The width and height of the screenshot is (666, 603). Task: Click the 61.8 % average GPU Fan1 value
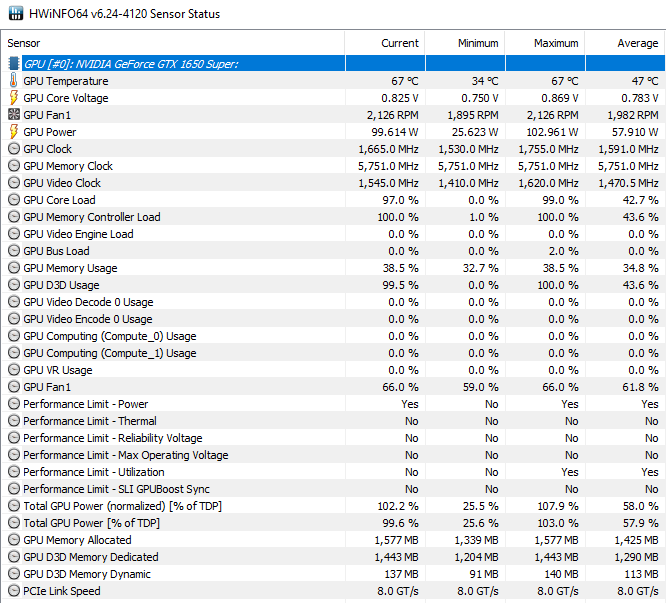click(641, 387)
